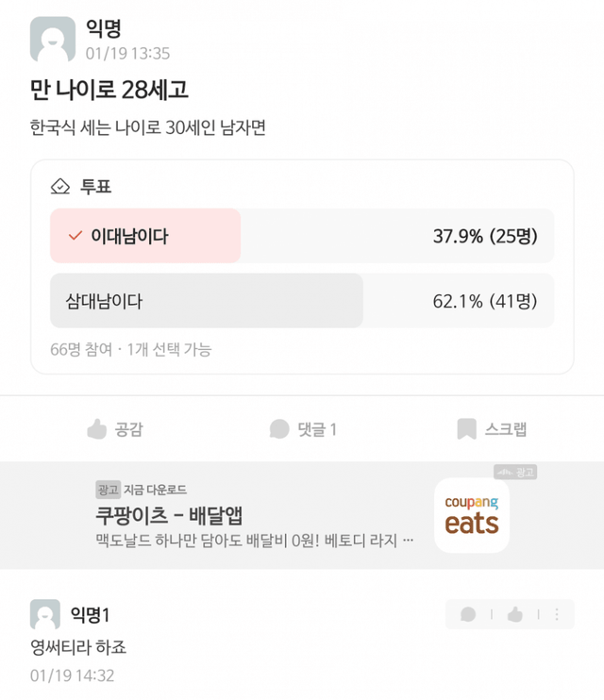
Task: Open the Coupang Eats app icon
Action: point(471,515)
